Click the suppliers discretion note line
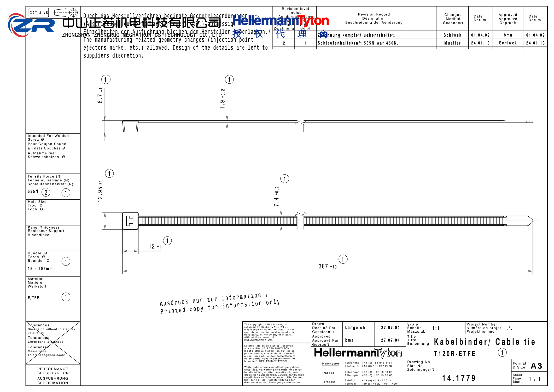Screen dimensions: 554x392 [113, 55]
